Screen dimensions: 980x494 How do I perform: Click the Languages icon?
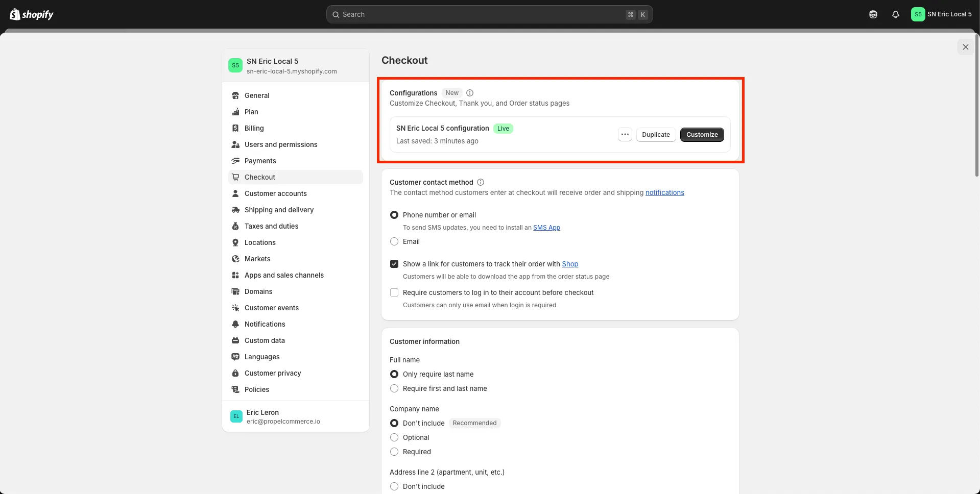pyautogui.click(x=235, y=357)
